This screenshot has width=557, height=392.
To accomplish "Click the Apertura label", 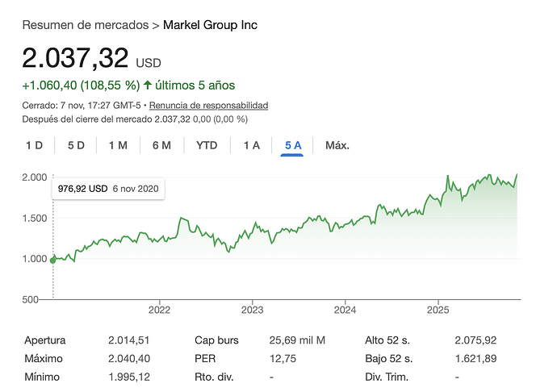I will (44, 340).
